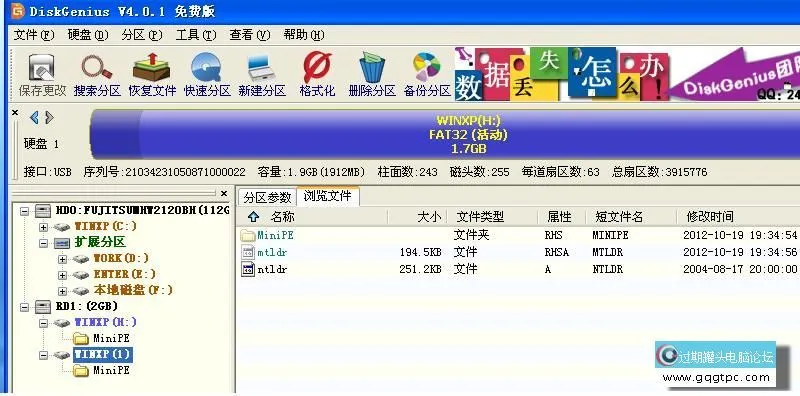Choose the Format (格式化) tool
This screenshot has height=396, width=800.
point(317,68)
